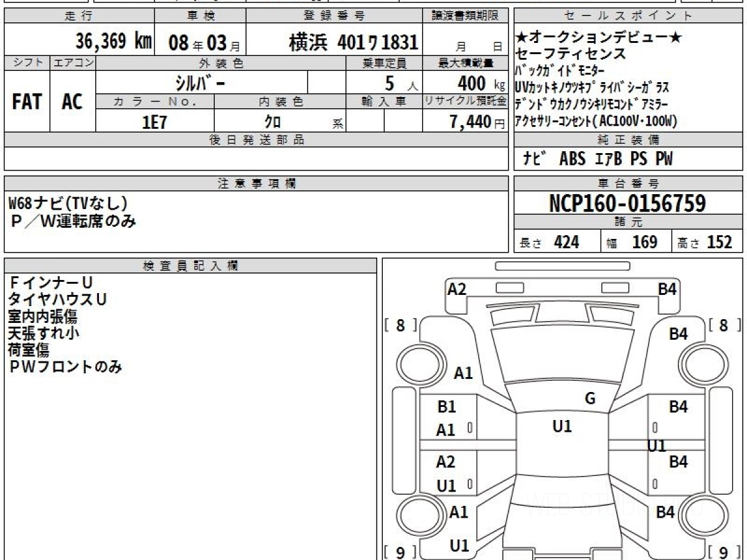Select the 幅 169 dimension
The image size is (747, 560).
click(632, 243)
